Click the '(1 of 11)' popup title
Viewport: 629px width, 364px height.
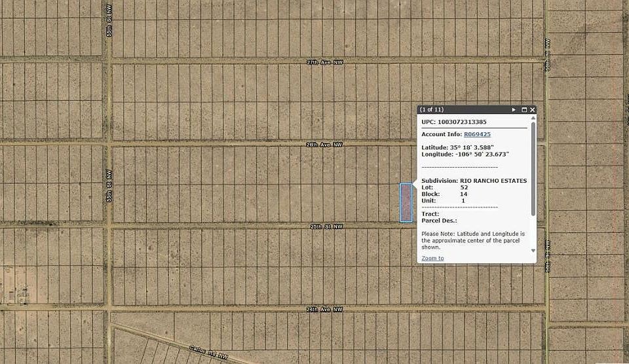(431, 109)
